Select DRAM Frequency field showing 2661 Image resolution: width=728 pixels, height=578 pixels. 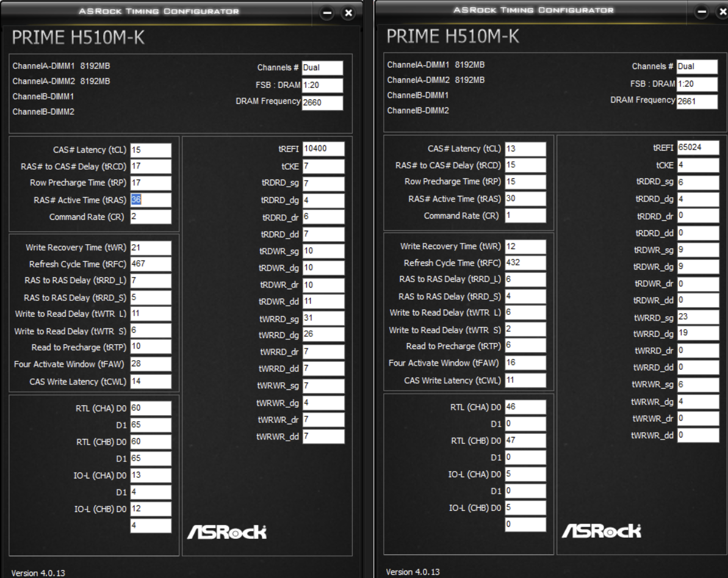(697, 102)
